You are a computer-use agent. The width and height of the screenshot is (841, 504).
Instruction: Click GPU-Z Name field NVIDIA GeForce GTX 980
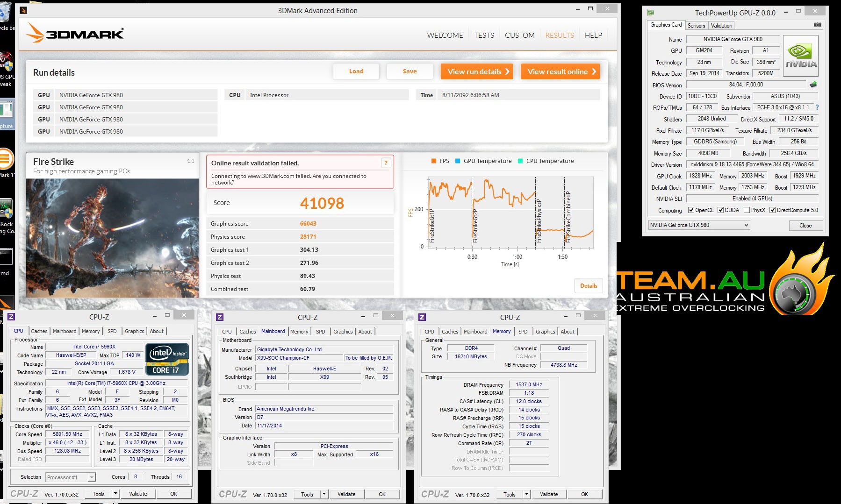click(733, 39)
